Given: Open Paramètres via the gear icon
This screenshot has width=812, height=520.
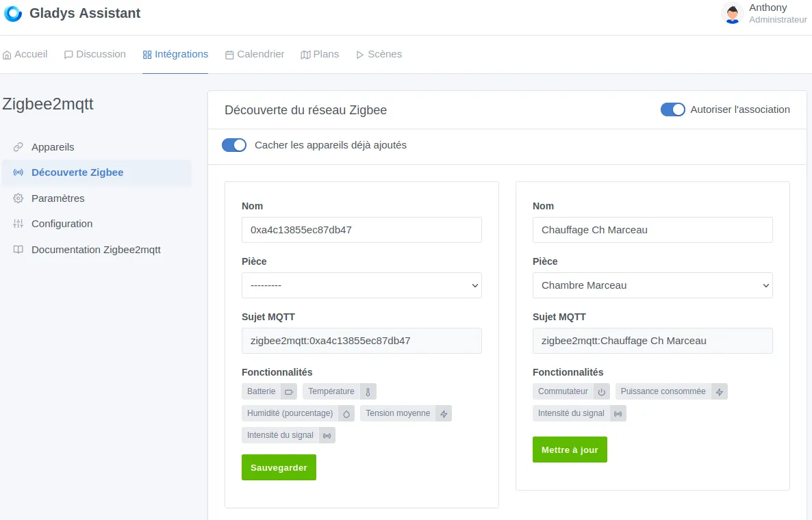Looking at the screenshot, I should (17, 198).
